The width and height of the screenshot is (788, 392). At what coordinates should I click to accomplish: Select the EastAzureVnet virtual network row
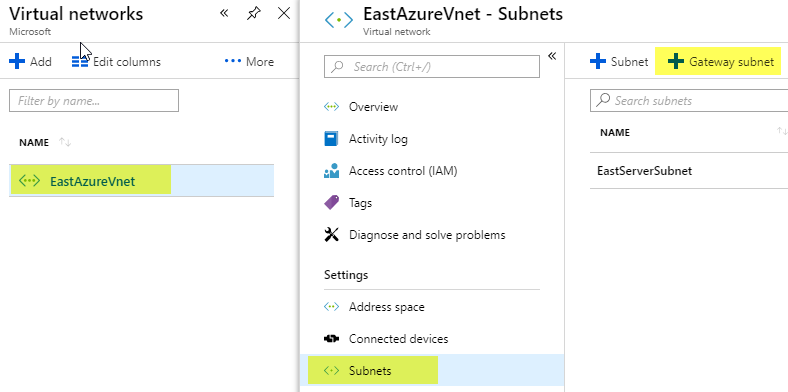pyautogui.click(x=141, y=181)
